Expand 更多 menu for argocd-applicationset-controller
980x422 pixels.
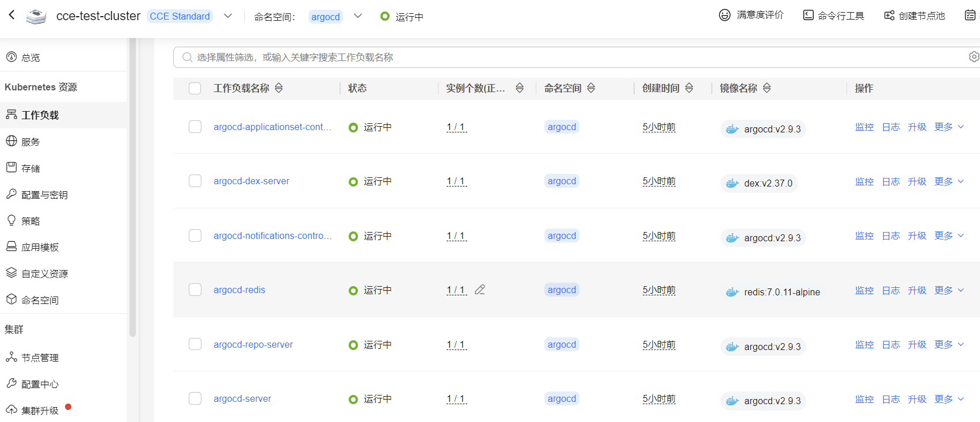pos(949,127)
